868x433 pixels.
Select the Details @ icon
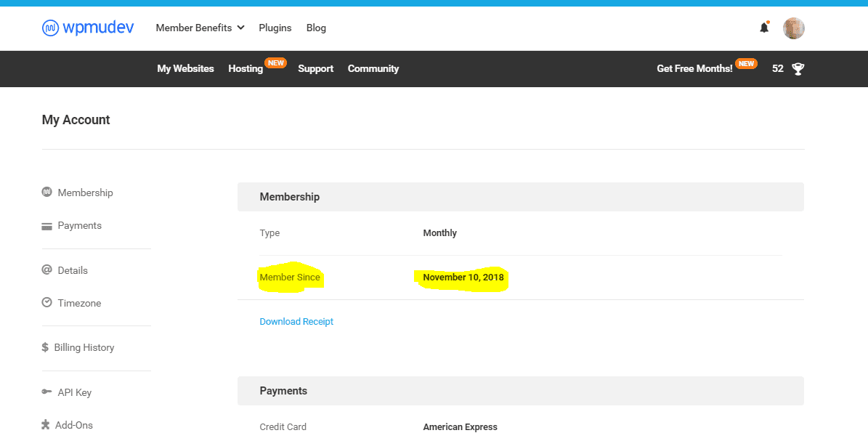46,270
